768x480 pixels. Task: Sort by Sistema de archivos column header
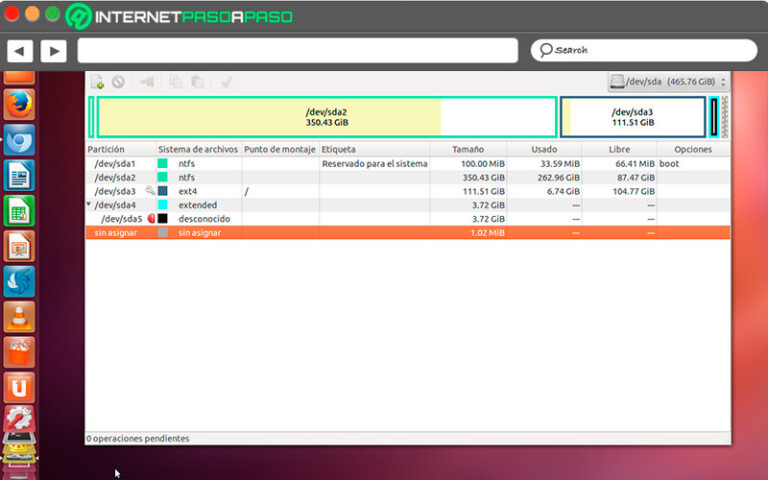pyautogui.click(x=198, y=149)
